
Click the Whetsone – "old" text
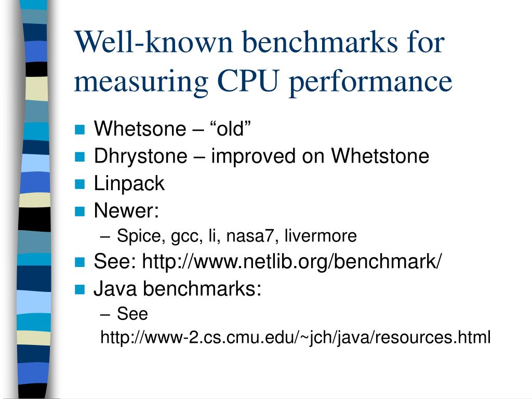point(172,129)
